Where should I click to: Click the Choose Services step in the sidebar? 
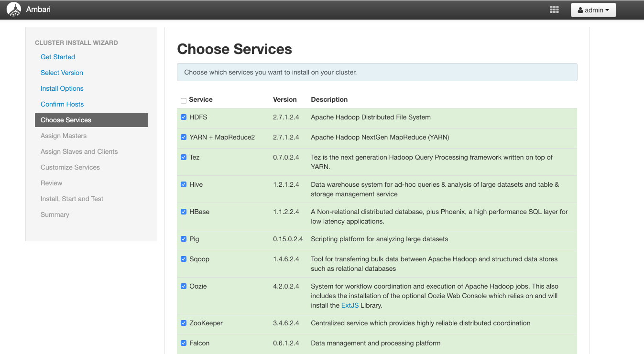pos(65,120)
